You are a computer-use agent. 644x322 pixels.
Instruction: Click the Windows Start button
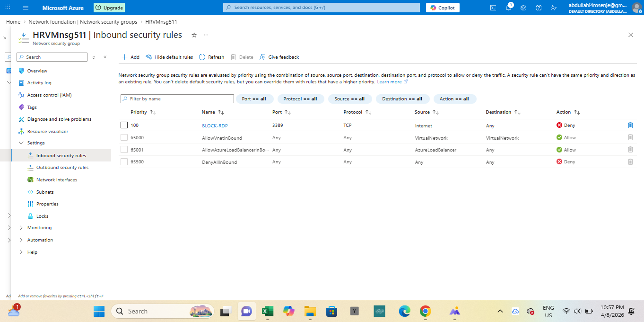99,311
